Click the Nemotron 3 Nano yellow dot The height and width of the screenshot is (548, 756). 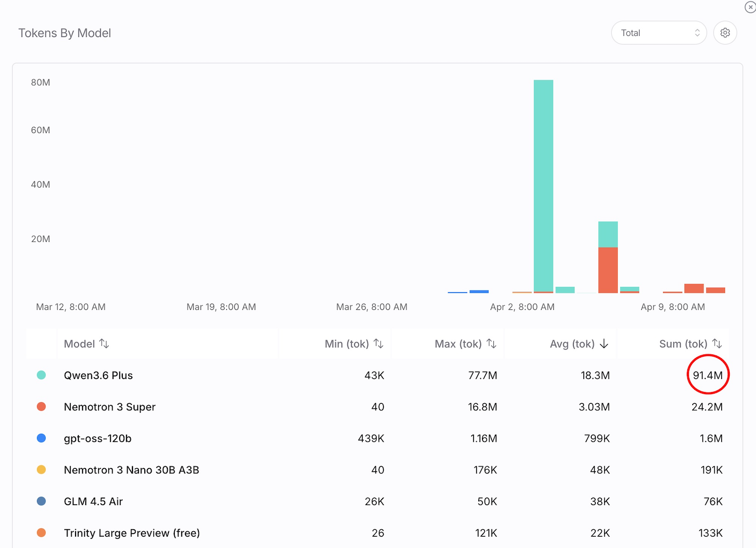point(41,470)
